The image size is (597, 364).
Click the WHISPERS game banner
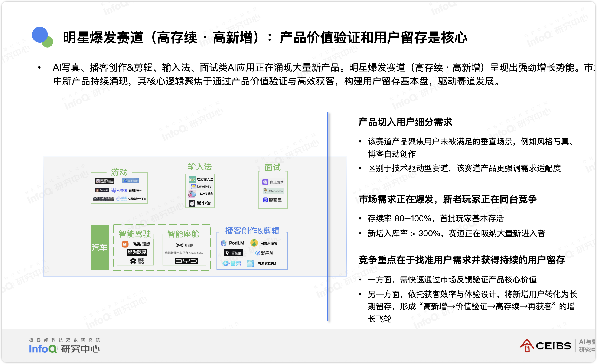coord(103,198)
